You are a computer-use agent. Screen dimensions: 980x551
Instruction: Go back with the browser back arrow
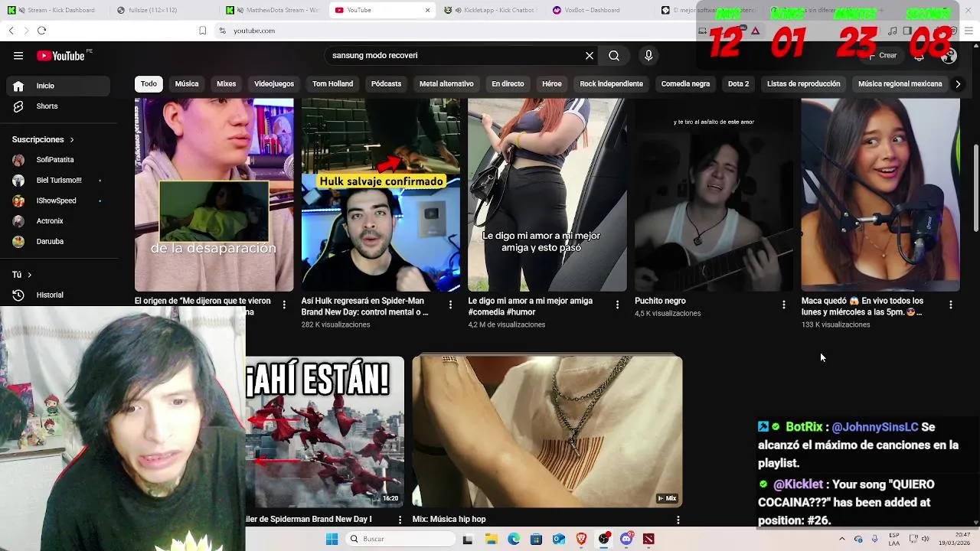pos(11,31)
